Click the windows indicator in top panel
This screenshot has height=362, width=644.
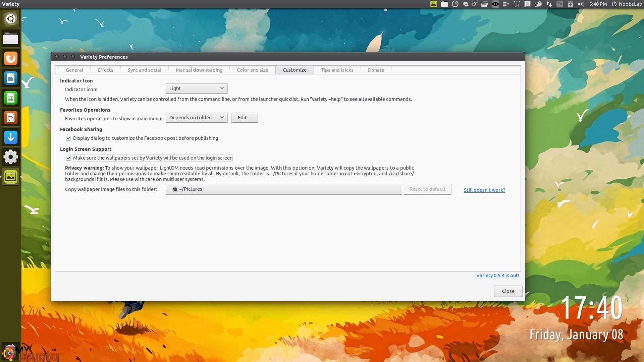484,4
